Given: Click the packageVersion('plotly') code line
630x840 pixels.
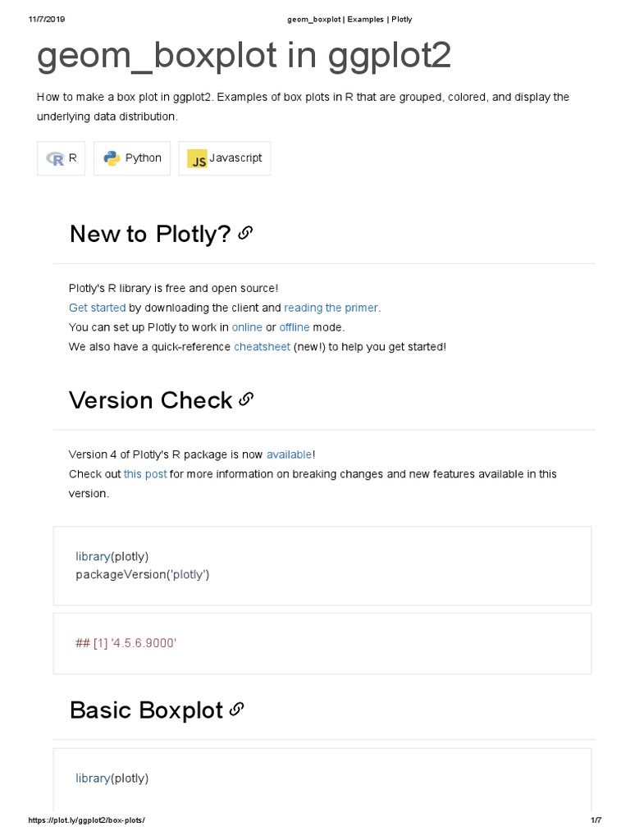Looking at the screenshot, I should click(143, 574).
